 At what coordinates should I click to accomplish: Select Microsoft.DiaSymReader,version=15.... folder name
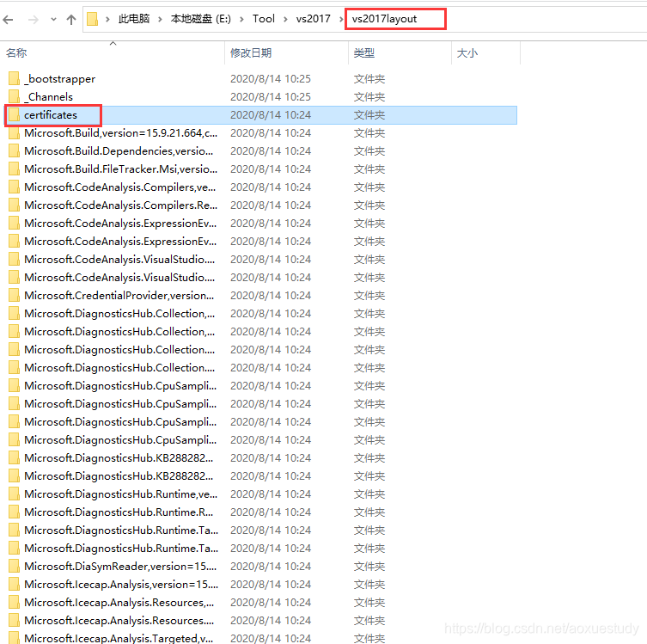click(x=120, y=567)
